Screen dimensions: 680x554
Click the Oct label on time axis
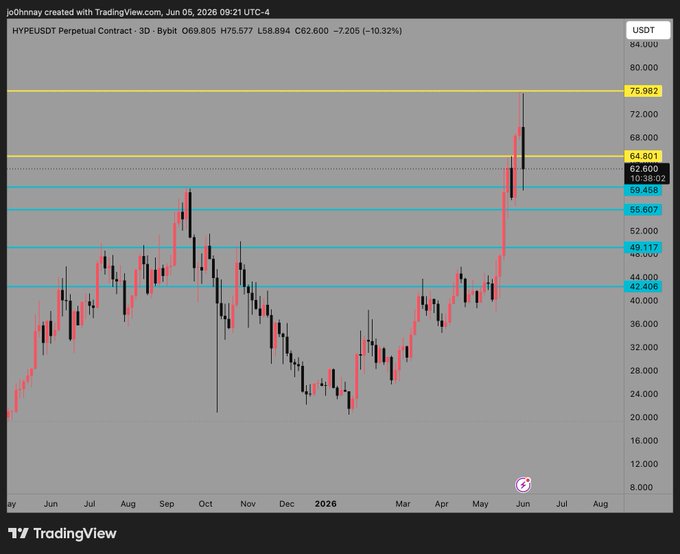[205, 504]
